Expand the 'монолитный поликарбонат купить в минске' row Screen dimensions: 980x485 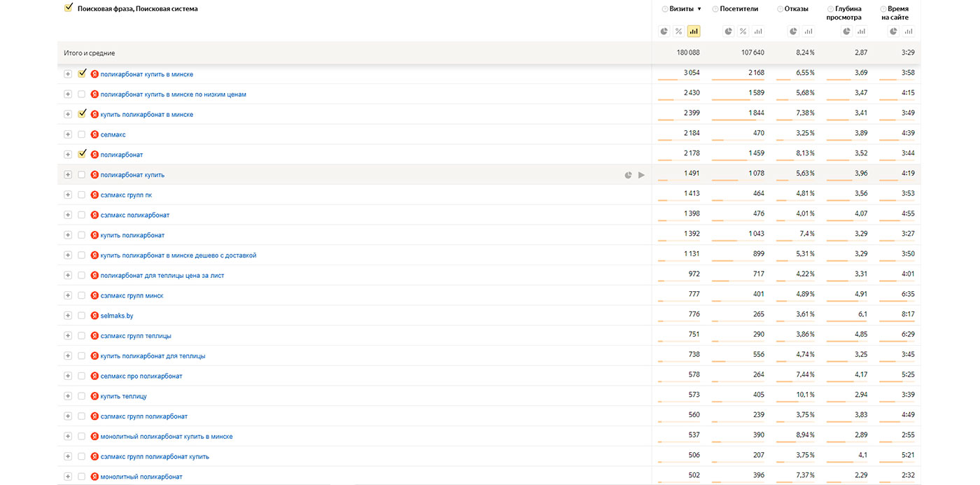[68, 437]
